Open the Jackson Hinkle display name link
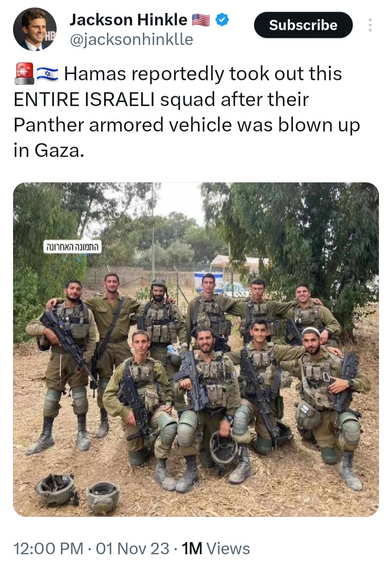The height and width of the screenshot is (564, 392). coord(128,20)
